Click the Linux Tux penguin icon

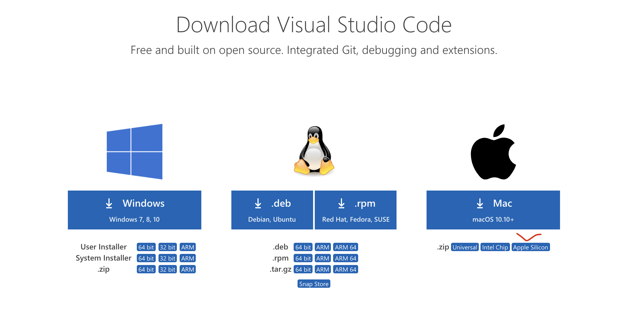click(x=314, y=151)
